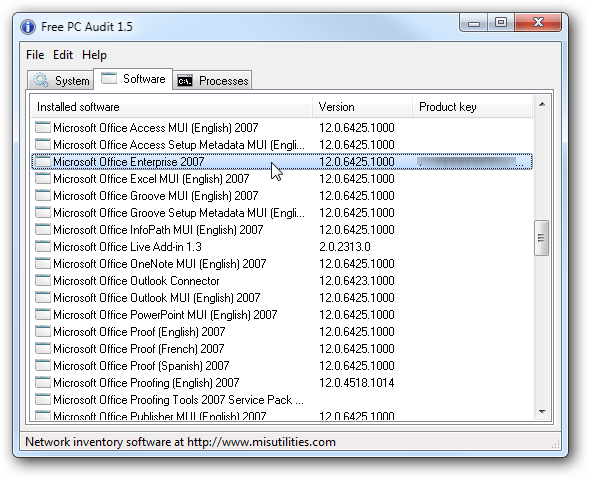Click version 12.0.4518.1014 of Proofing (English)

pos(357,383)
